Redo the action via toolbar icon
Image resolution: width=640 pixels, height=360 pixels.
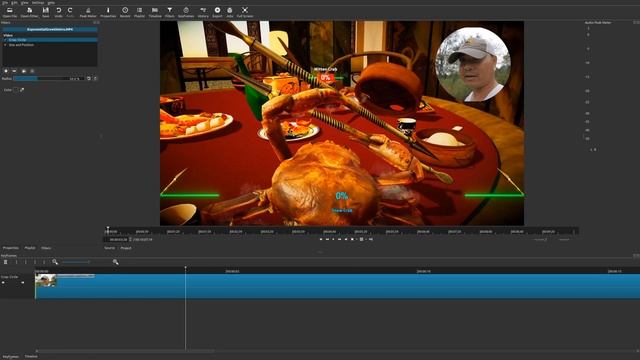tap(70, 12)
